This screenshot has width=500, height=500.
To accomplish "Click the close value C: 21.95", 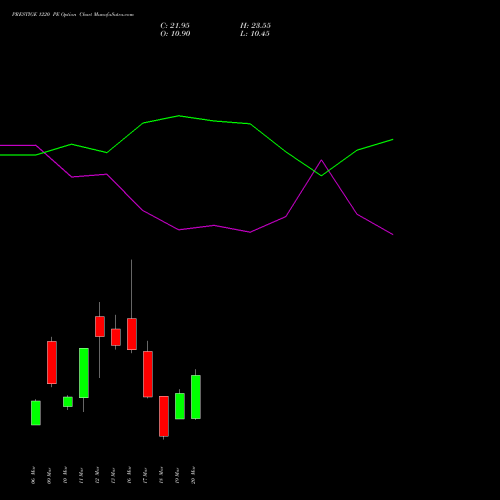I will (175, 26).
